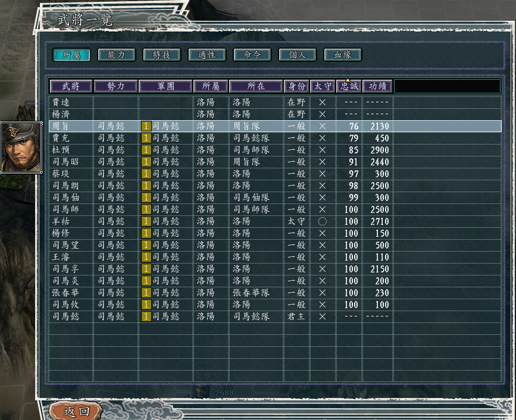The image size is (516, 420).
Task: Switch to the 能力 tab
Action: (x=117, y=55)
